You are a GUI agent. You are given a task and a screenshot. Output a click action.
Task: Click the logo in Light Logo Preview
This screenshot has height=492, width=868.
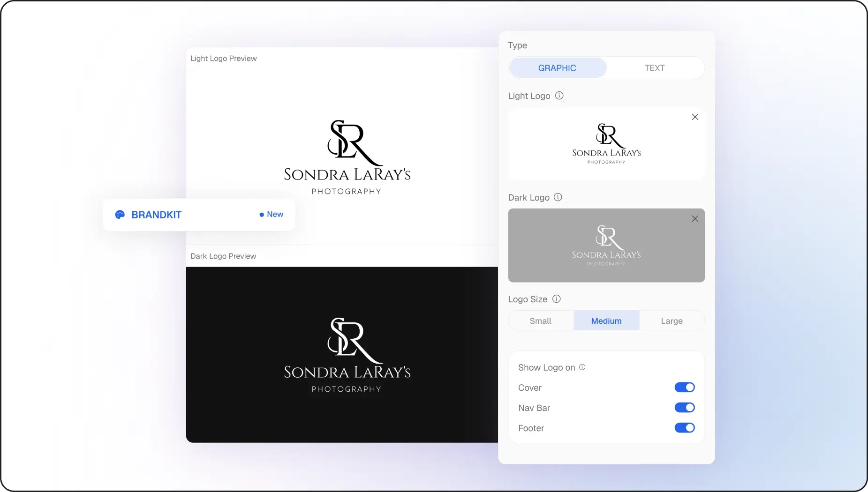347,157
